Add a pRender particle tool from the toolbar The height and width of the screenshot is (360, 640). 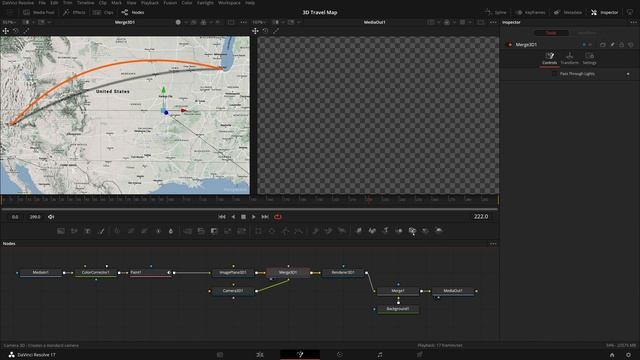[x=342, y=231]
